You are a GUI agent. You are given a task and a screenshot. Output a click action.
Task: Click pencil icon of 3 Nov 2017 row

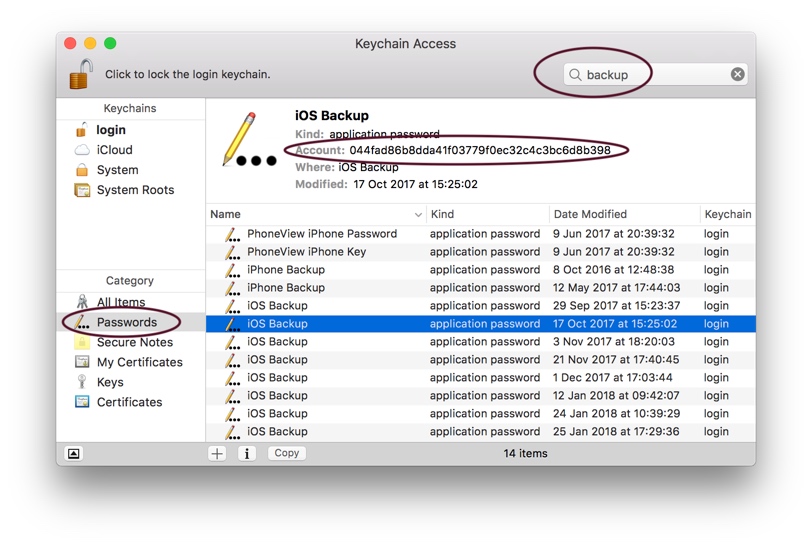click(x=232, y=342)
